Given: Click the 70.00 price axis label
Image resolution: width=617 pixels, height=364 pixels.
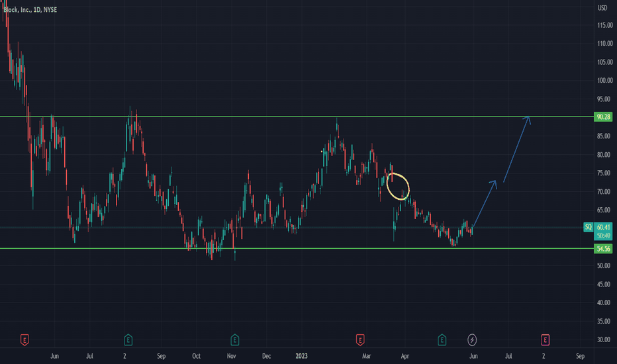Looking at the screenshot, I should pos(603,192).
